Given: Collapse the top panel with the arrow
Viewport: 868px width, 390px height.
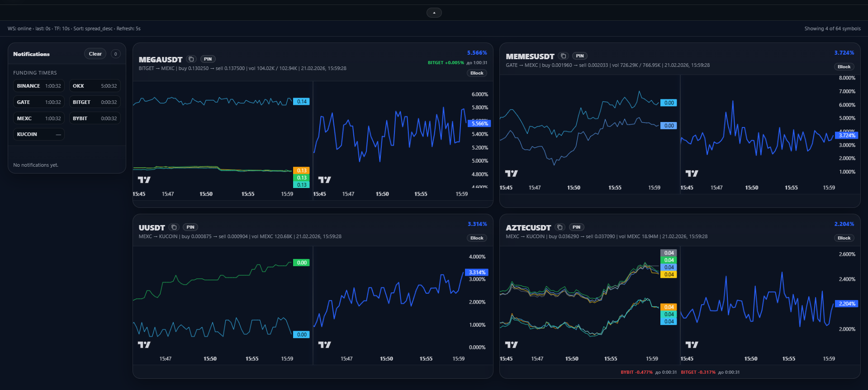Looking at the screenshot, I should pos(434,13).
